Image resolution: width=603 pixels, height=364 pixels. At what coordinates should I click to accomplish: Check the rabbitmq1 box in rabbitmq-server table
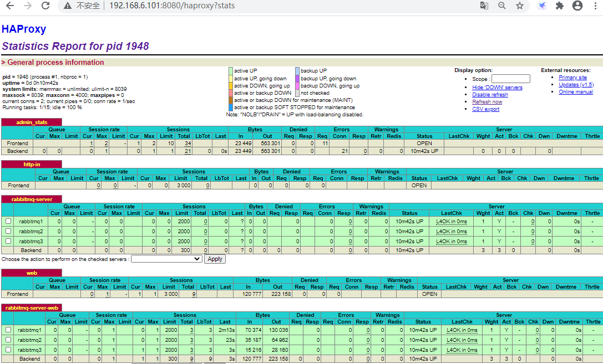(8, 221)
